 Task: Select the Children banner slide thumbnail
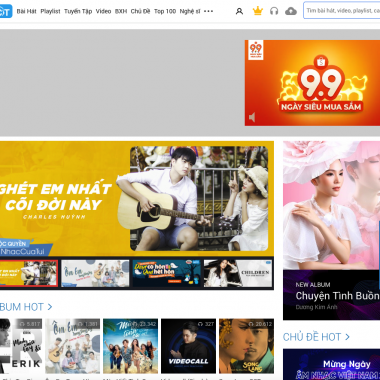[x=238, y=273]
